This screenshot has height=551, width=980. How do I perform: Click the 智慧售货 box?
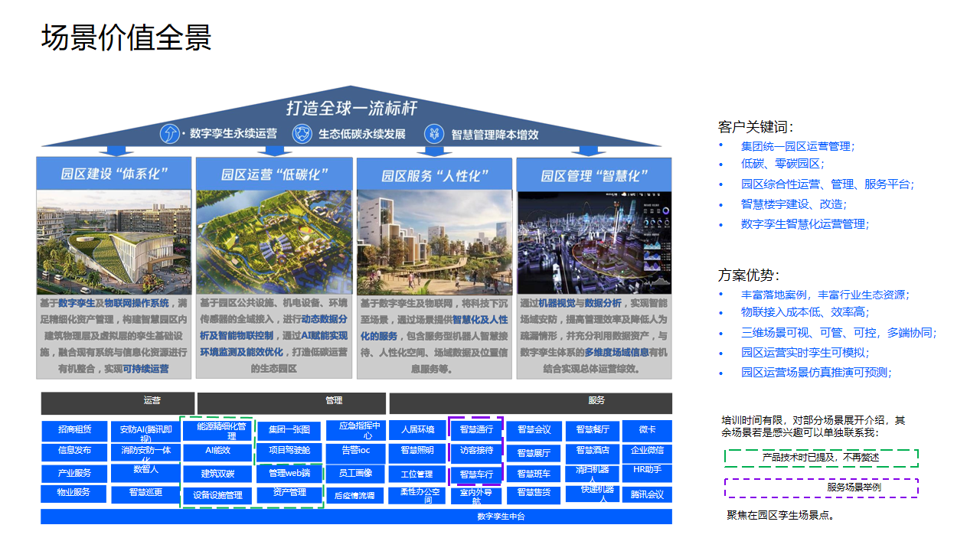[534, 494]
